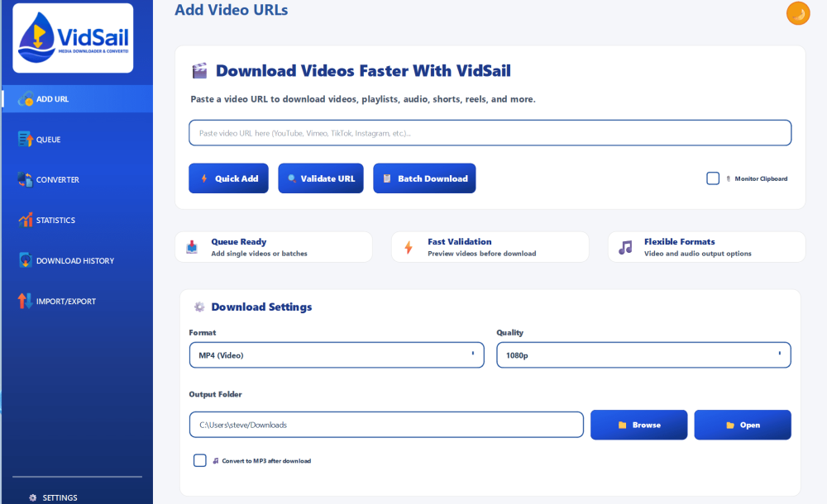This screenshot has height=504, width=827.
Task: Switch to the Statistics page
Action: click(78, 220)
